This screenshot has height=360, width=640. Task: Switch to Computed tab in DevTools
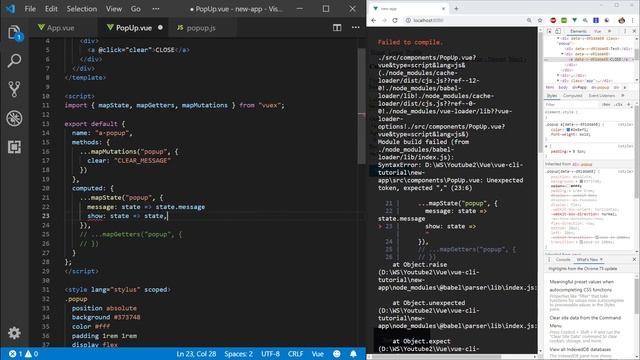coord(573,96)
